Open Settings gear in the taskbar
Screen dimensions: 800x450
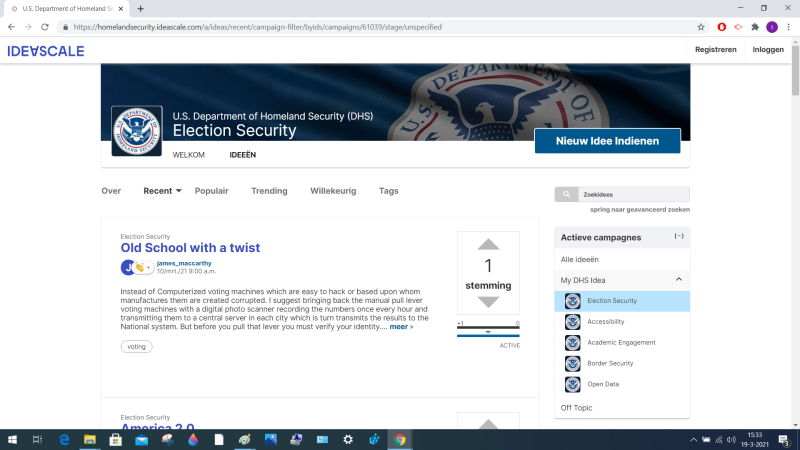(348, 439)
